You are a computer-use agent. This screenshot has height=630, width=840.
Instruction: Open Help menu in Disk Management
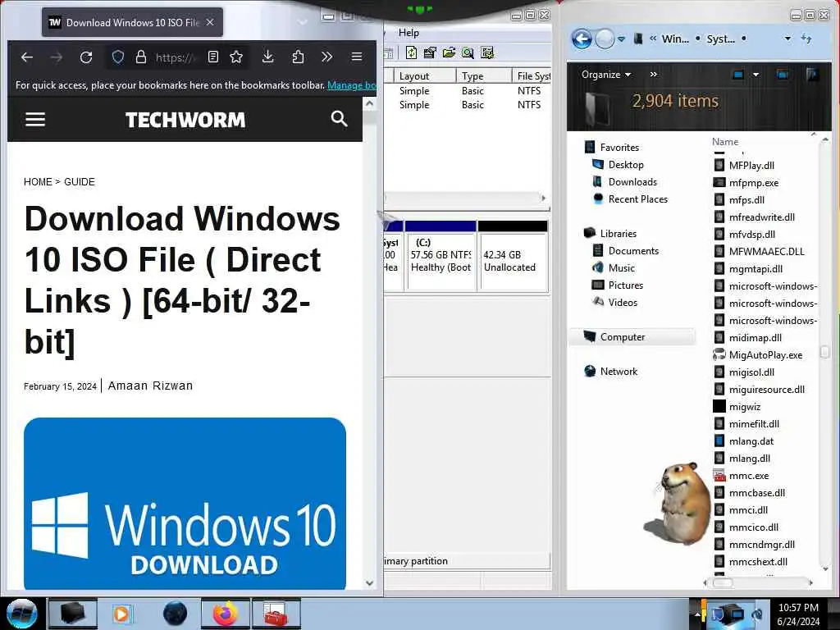point(409,33)
